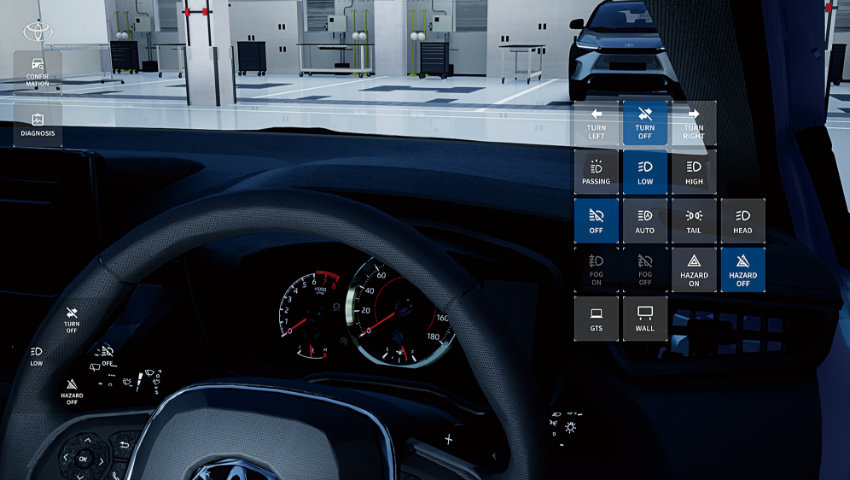This screenshot has height=480, width=850.
Task: Click the Toyota logo
Action: [x=38, y=30]
